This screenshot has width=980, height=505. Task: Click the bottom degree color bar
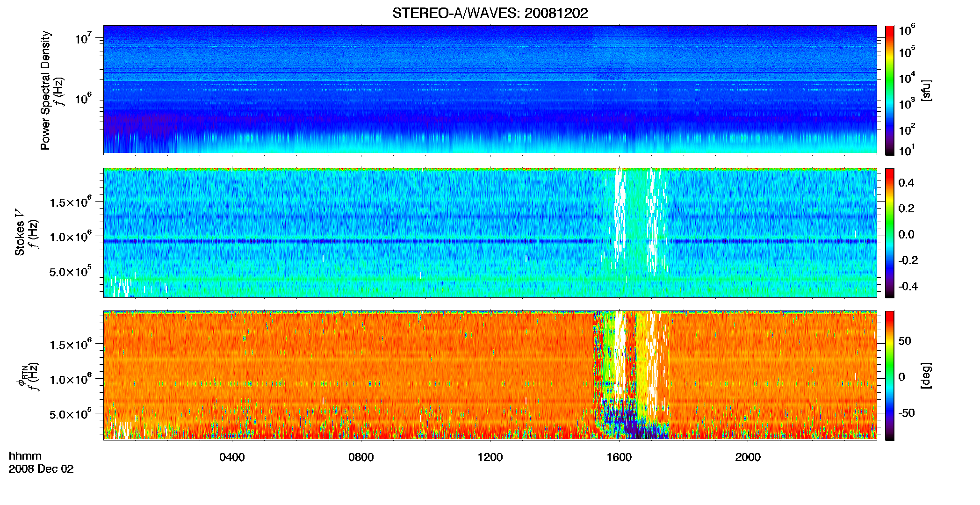(x=890, y=375)
